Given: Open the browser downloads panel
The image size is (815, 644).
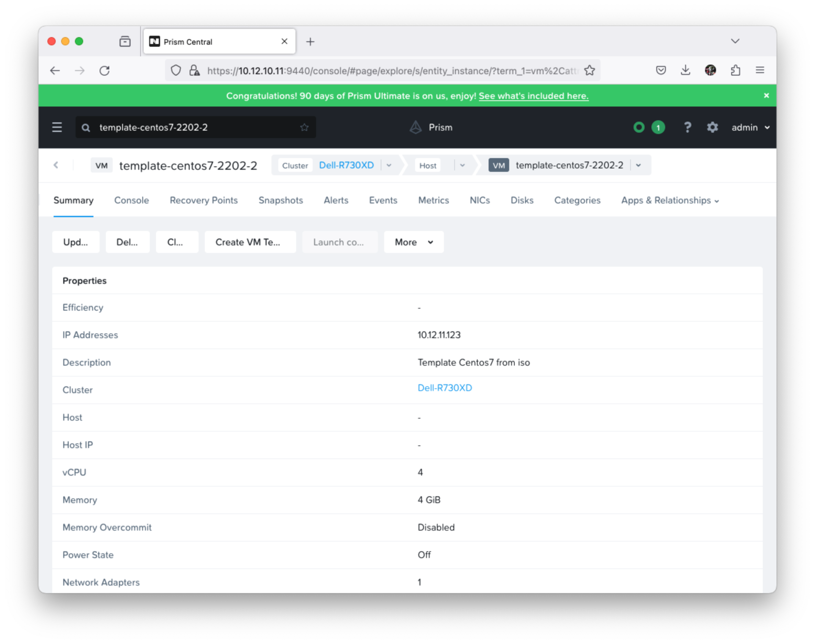Looking at the screenshot, I should pos(685,70).
